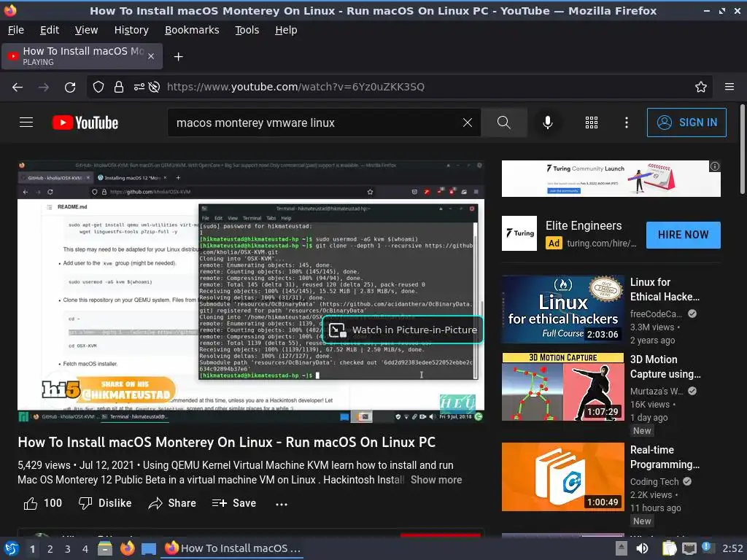The image size is (747, 560).
Task: Start voice search with the microphone
Action: 548,122
